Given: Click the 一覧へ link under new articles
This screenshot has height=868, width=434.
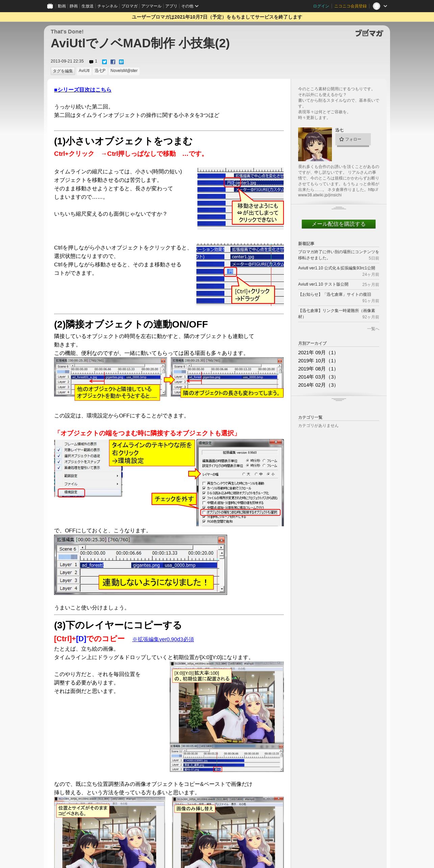Looking at the screenshot, I should pyautogui.click(x=373, y=329).
